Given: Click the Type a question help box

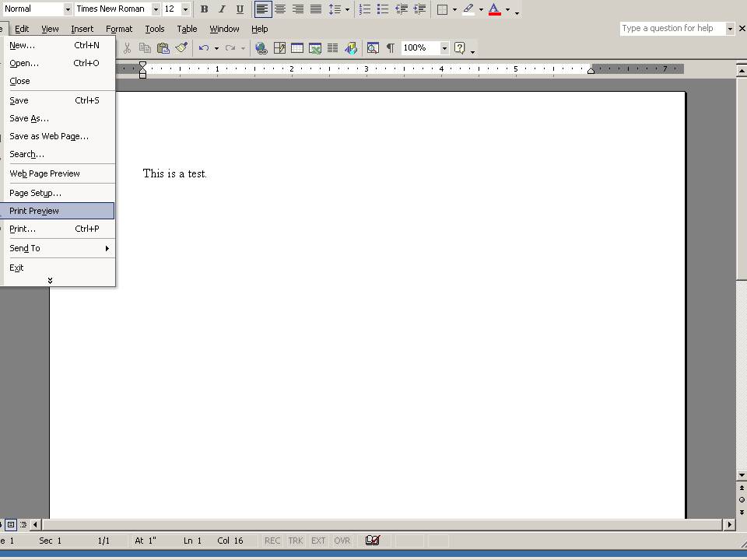Looking at the screenshot, I should click(x=672, y=29).
